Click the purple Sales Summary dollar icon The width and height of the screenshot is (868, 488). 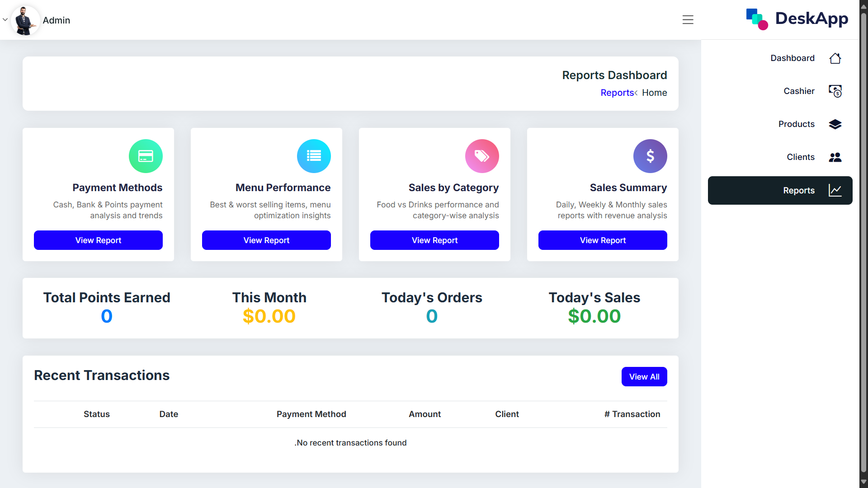pos(650,156)
